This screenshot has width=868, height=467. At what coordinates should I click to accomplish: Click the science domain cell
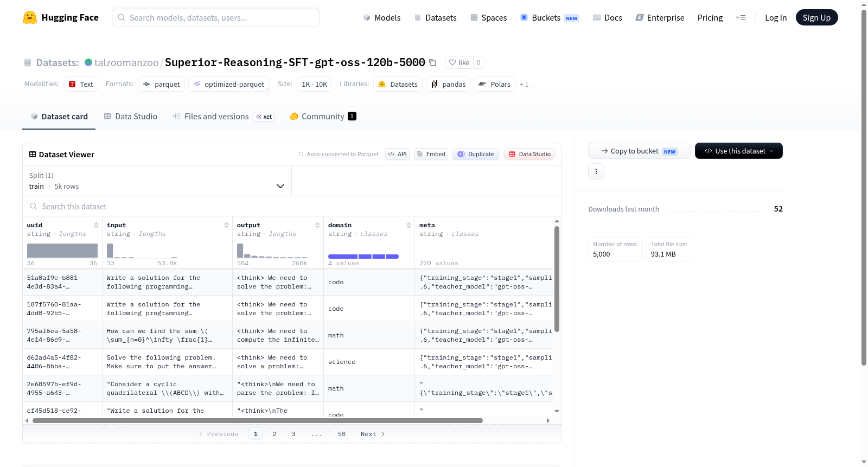click(x=369, y=362)
